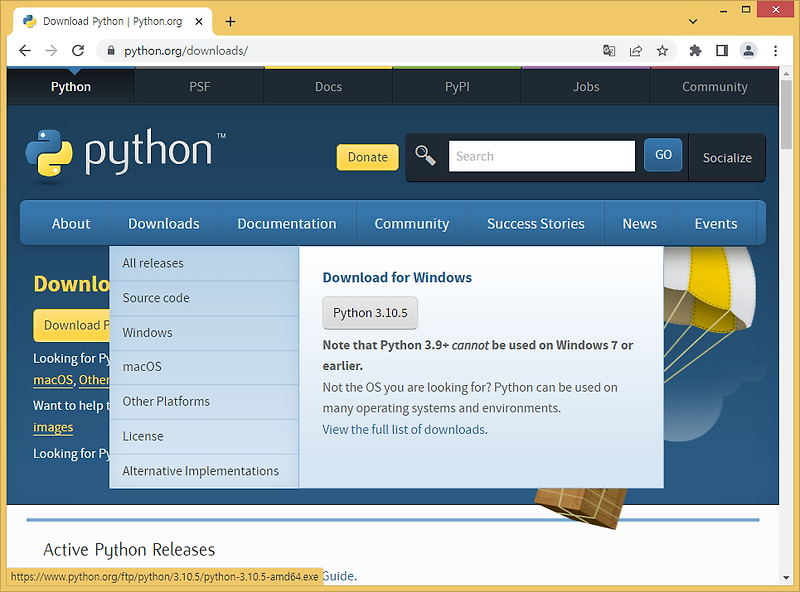Choose All releases from Downloads menu
800x592 pixels.
(x=204, y=263)
